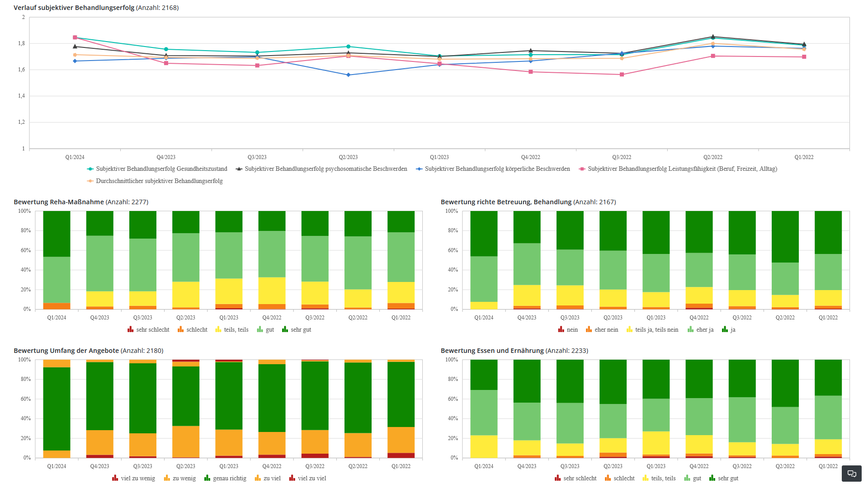Toggle 'zu wenig' legend entry
The height and width of the screenshot is (488, 868).
[x=180, y=479]
